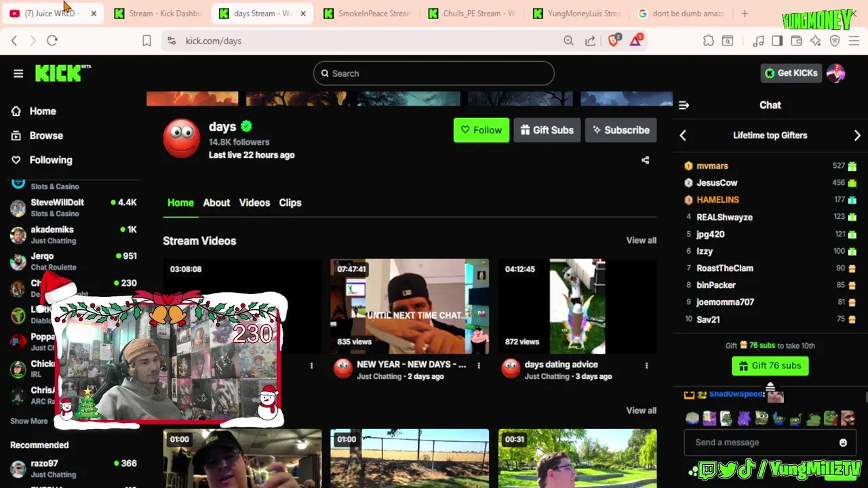Bookmark this page icon
The image size is (868, 488).
146,41
